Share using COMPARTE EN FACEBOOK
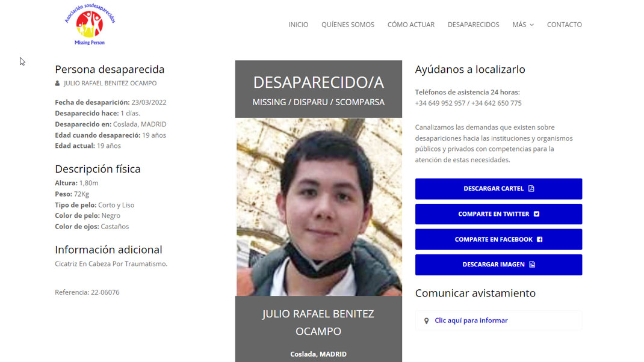644x362 pixels. click(x=498, y=239)
